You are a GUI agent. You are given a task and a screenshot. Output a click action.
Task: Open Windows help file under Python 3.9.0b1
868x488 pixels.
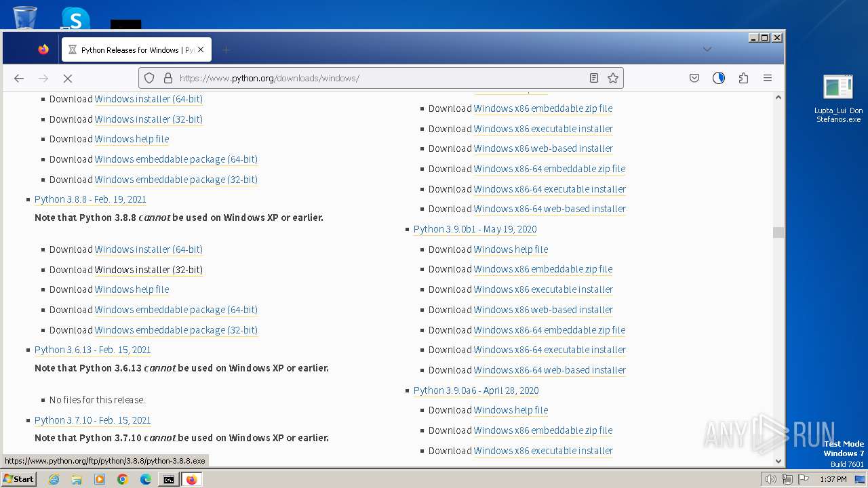coord(511,249)
